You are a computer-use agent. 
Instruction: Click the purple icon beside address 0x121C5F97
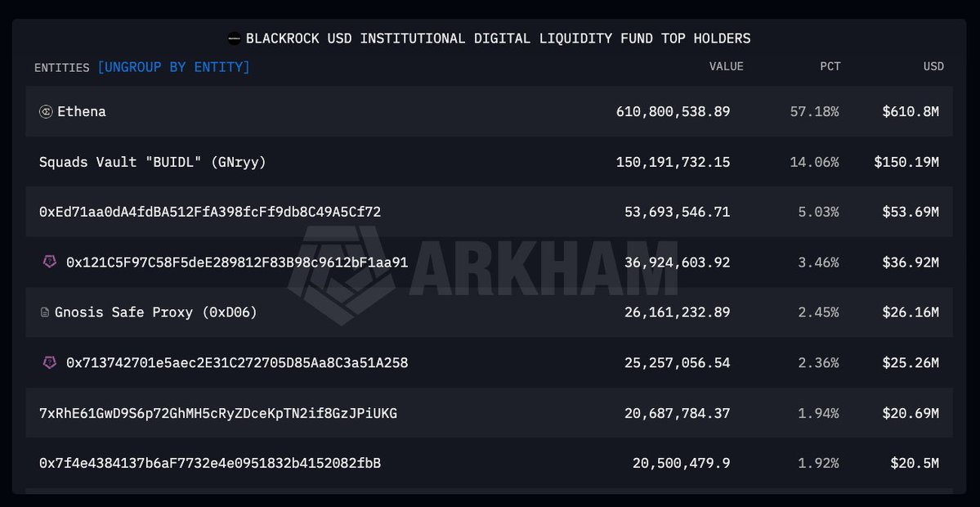(x=49, y=262)
